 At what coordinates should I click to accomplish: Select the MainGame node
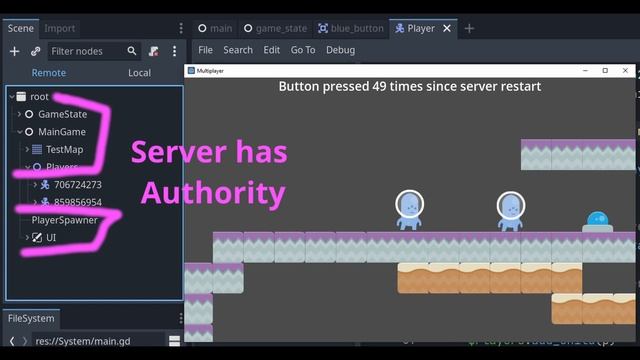(x=62, y=132)
